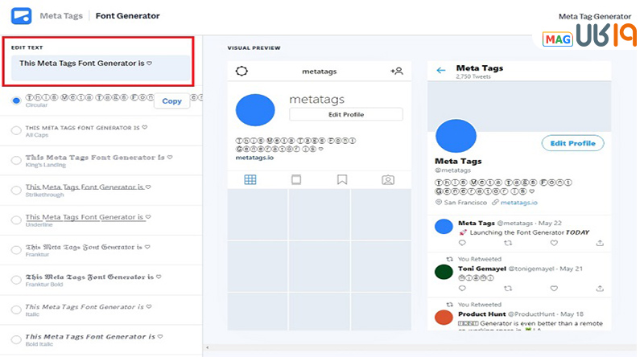Select the Fraktur Bold font style

tap(16, 281)
